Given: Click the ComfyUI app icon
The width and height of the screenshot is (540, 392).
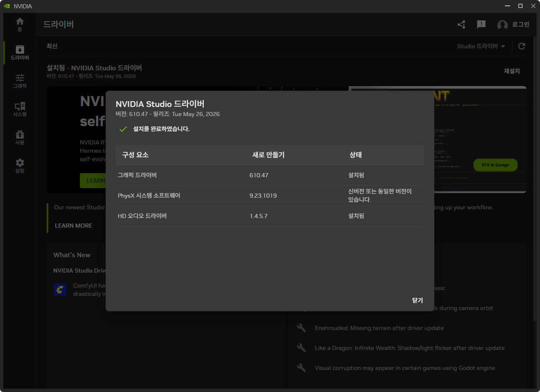Looking at the screenshot, I should pos(60,290).
